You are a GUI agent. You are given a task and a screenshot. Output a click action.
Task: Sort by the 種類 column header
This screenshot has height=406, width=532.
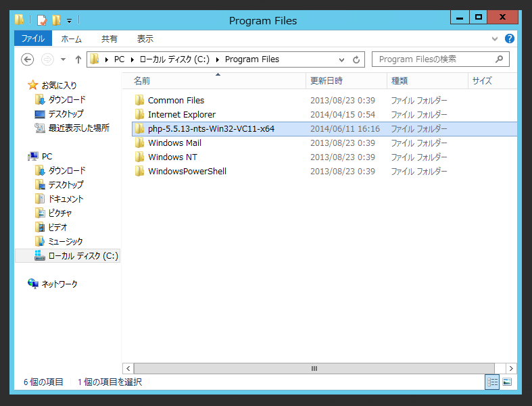[427, 80]
